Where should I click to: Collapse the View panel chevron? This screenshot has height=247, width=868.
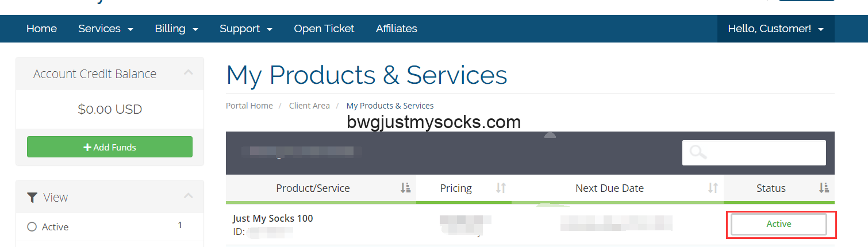[188, 196]
